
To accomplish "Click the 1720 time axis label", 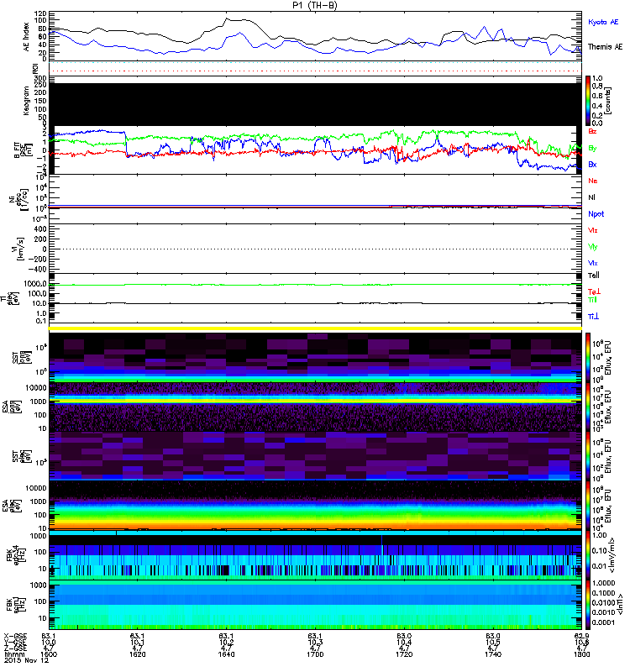I will [x=404, y=654].
